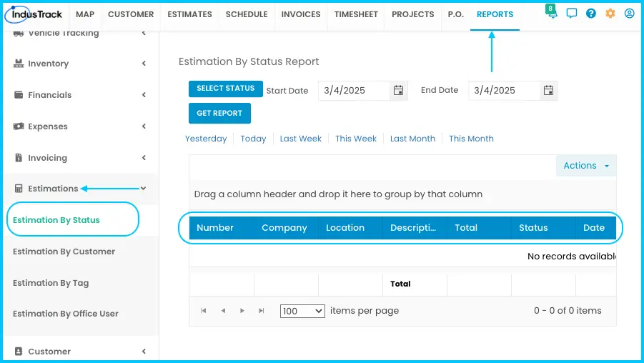
Task: Open the MAP tab
Action: (85, 14)
